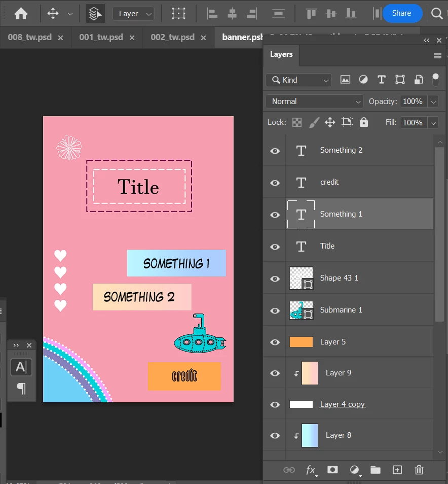Toggle Show Transform Controls icon

click(x=178, y=14)
